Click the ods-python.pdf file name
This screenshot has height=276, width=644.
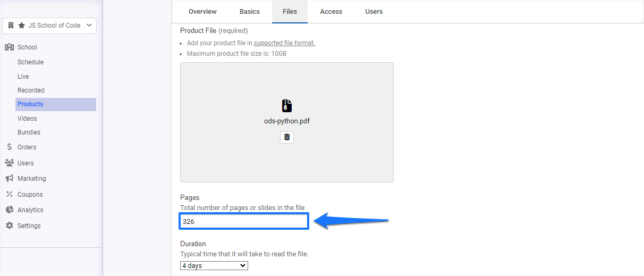click(287, 121)
